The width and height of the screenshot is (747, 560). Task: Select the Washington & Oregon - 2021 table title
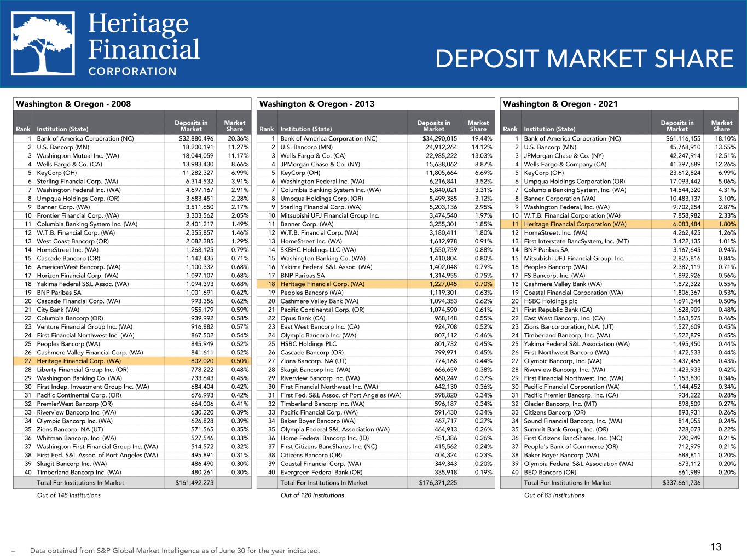[x=560, y=104]
